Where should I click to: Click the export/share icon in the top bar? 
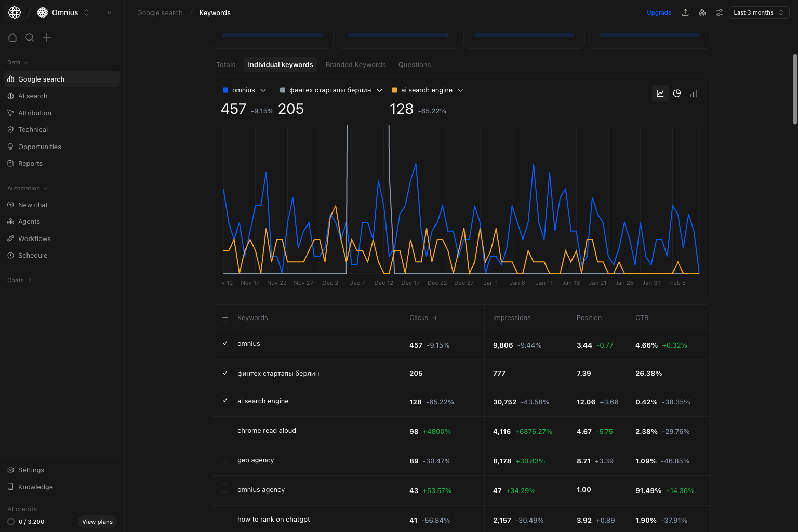[x=685, y=12]
